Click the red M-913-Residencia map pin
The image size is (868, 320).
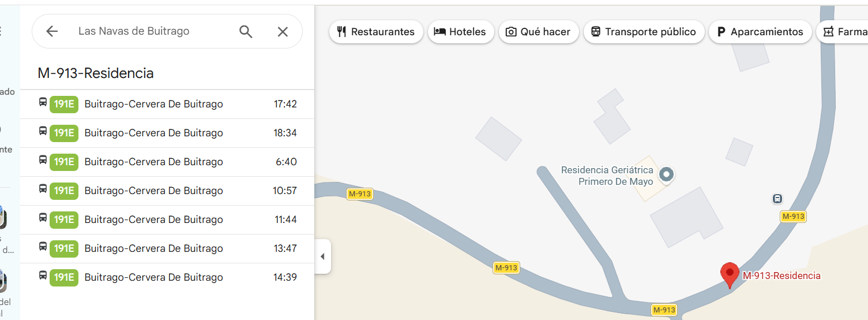tap(730, 276)
